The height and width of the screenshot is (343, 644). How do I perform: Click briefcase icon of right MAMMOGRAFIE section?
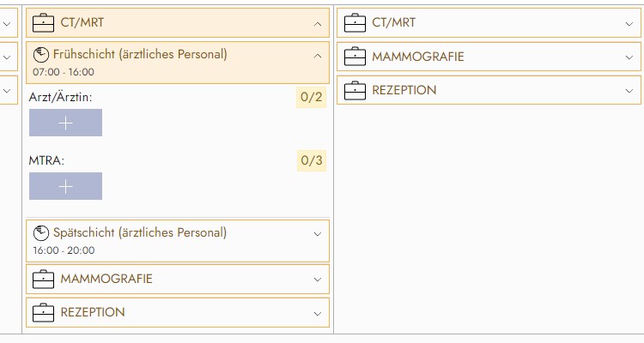pos(354,57)
